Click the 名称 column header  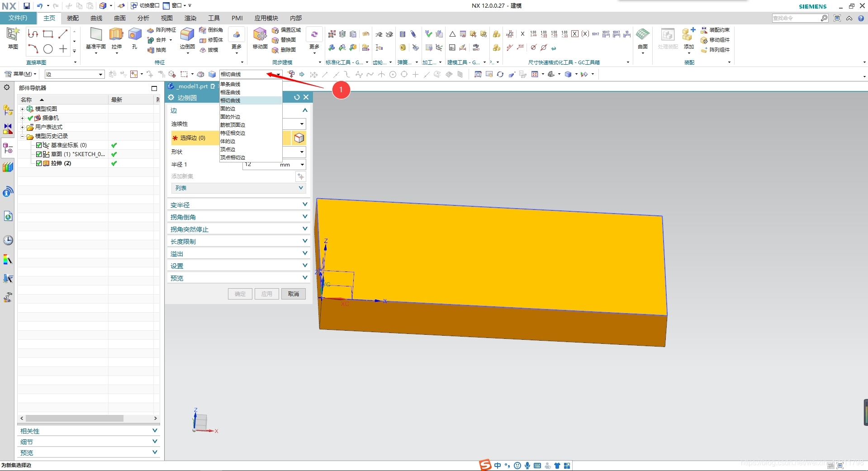[x=63, y=100]
